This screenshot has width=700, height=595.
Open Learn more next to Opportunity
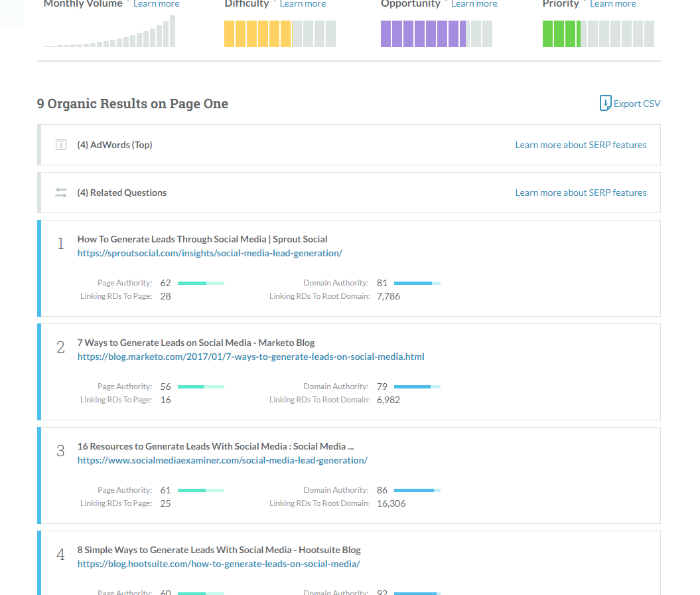coord(474,4)
